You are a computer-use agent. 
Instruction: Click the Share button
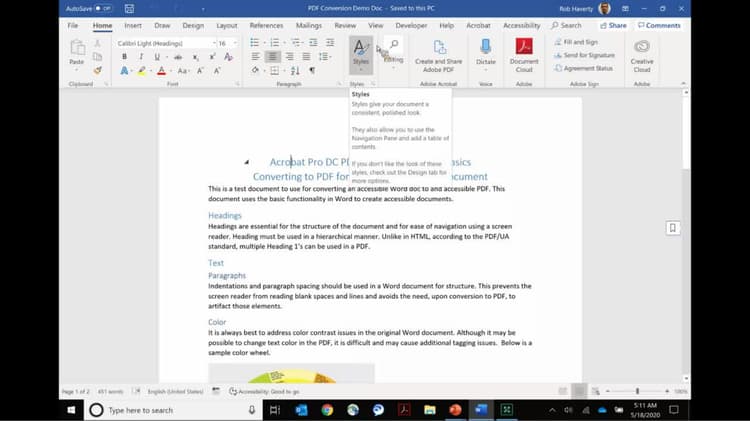click(613, 25)
